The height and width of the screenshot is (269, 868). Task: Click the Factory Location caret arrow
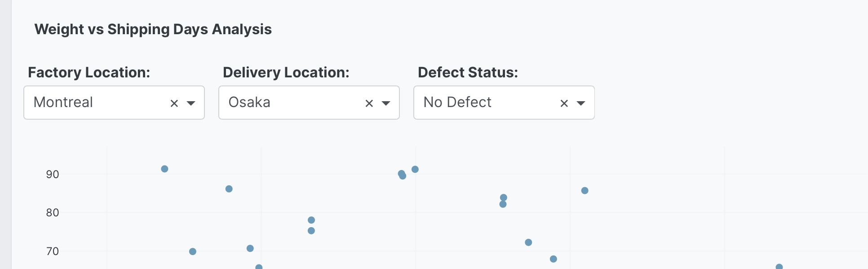pyautogui.click(x=192, y=103)
